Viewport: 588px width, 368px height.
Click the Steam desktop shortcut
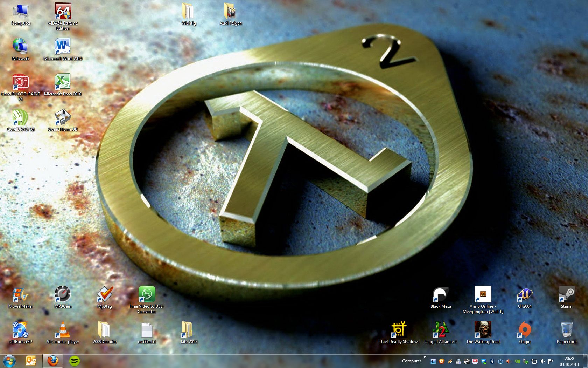567,298
